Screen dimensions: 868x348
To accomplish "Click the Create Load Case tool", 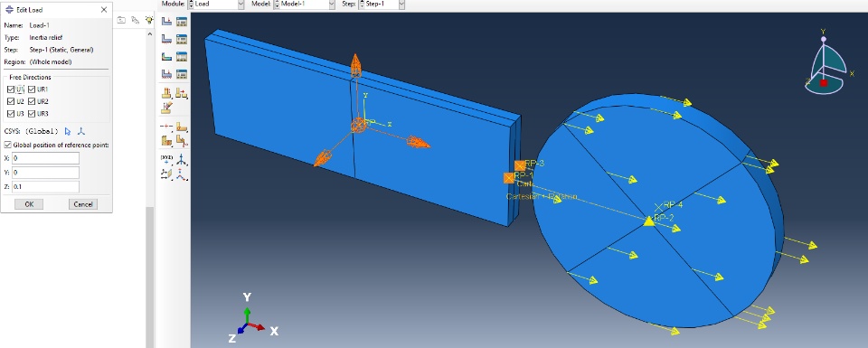I will pyautogui.click(x=166, y=73).
